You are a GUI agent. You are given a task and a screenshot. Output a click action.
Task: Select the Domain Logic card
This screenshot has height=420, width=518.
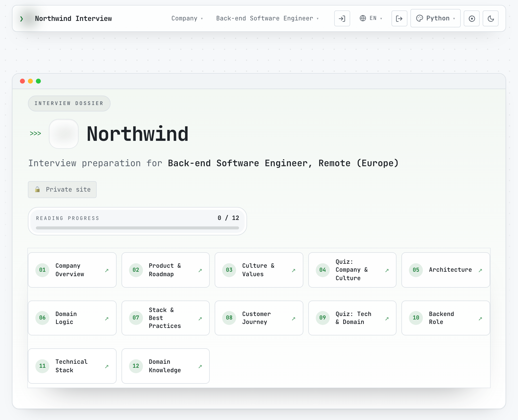click(x=72, y=318)
